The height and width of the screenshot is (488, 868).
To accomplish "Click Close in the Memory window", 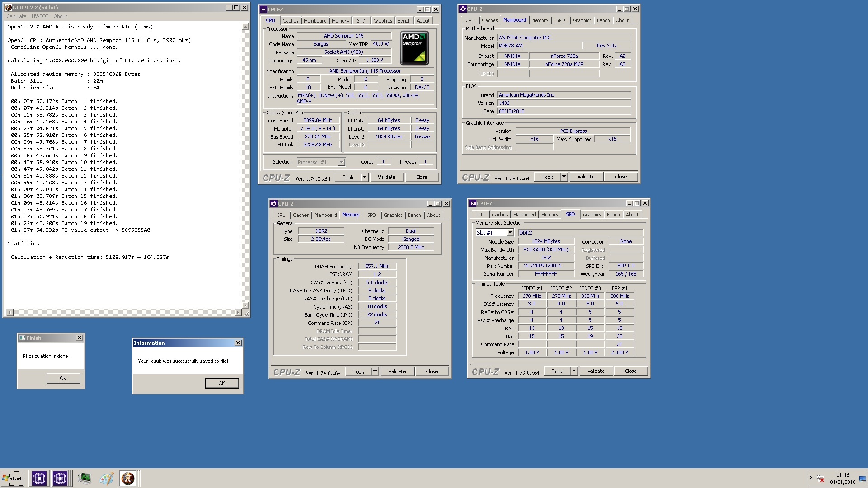I will click(432, 371).
